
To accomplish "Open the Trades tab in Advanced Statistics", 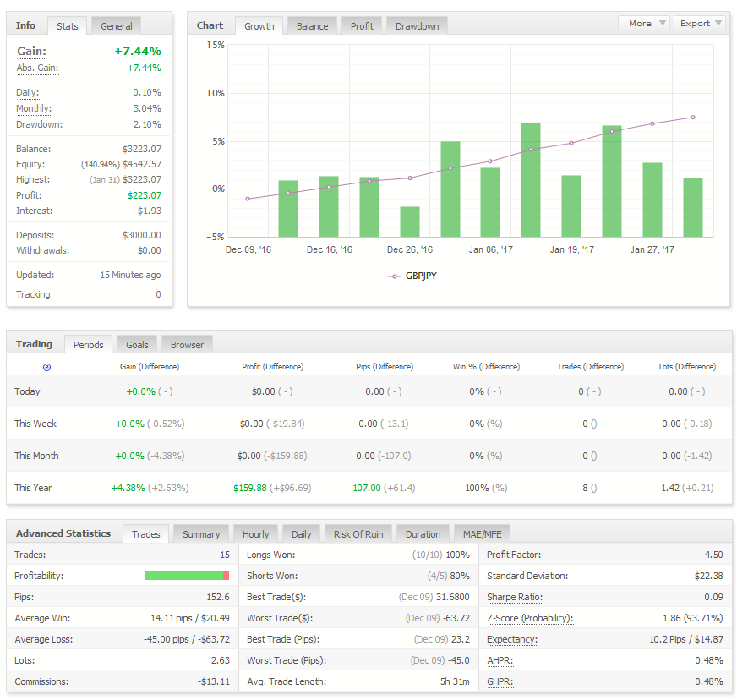I will coord(146,534).
